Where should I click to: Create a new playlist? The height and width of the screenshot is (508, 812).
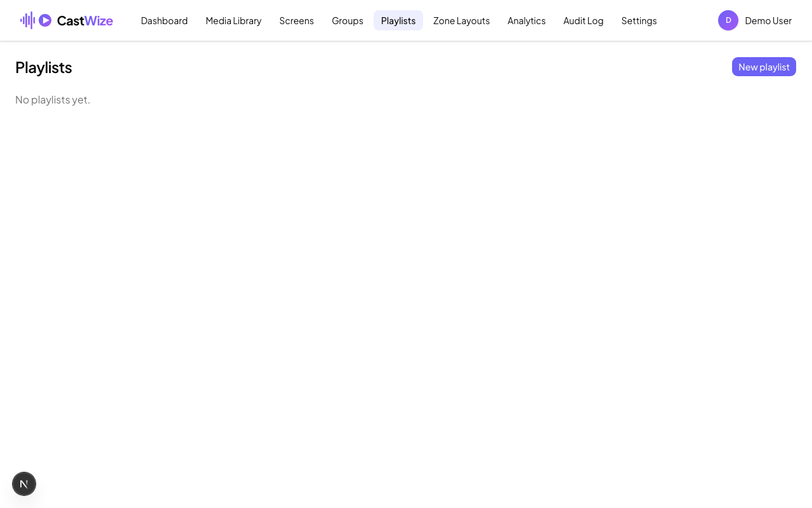coord(764,67)
